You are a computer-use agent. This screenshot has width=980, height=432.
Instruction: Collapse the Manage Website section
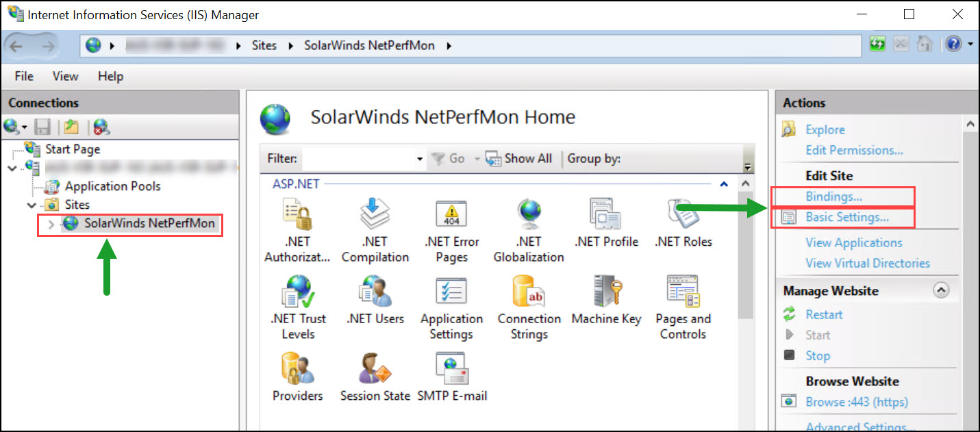[942, 291]
